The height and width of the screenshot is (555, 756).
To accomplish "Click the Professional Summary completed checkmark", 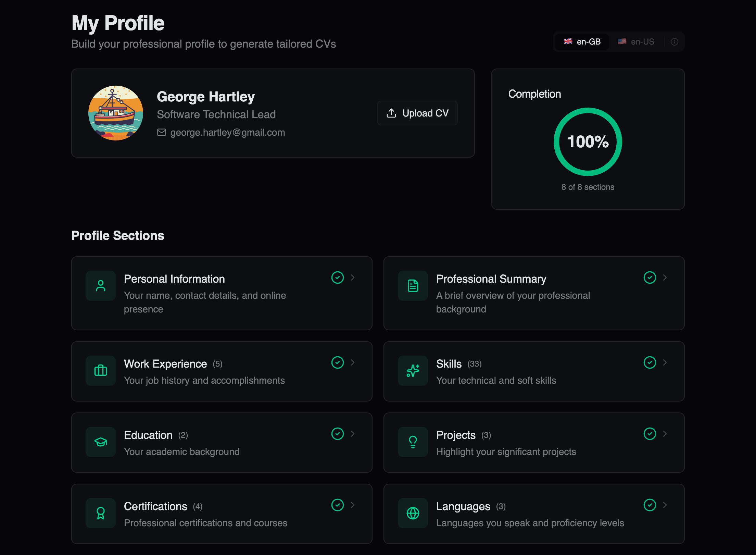I will pyautogui.click(x=650, y=277).
